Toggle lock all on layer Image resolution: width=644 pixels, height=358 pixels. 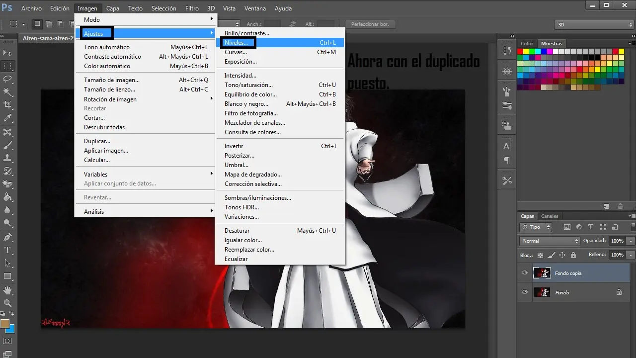573,255
